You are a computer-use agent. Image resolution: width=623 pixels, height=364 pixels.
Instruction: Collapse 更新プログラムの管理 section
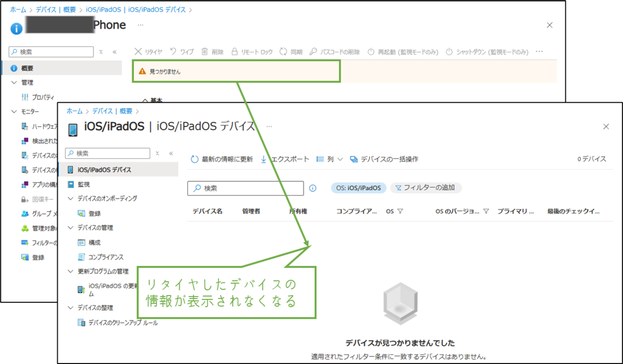pyautogui.click(x=71, y=271)
